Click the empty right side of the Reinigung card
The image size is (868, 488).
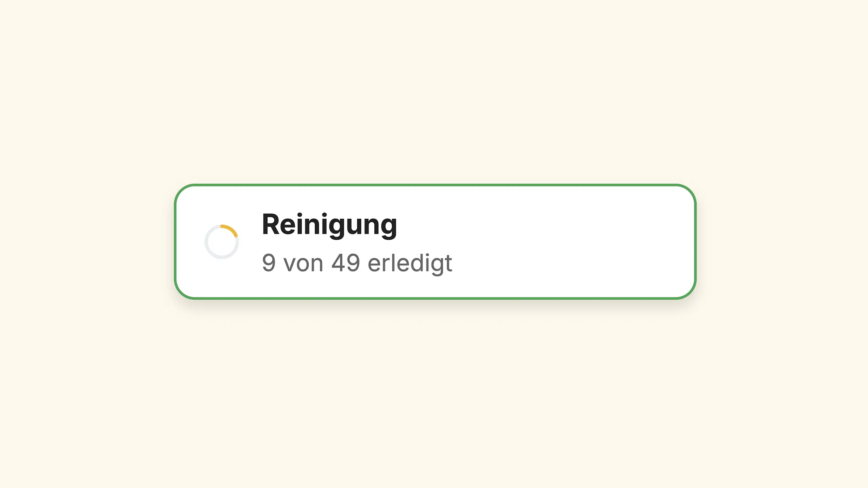[x=579, y=241]
